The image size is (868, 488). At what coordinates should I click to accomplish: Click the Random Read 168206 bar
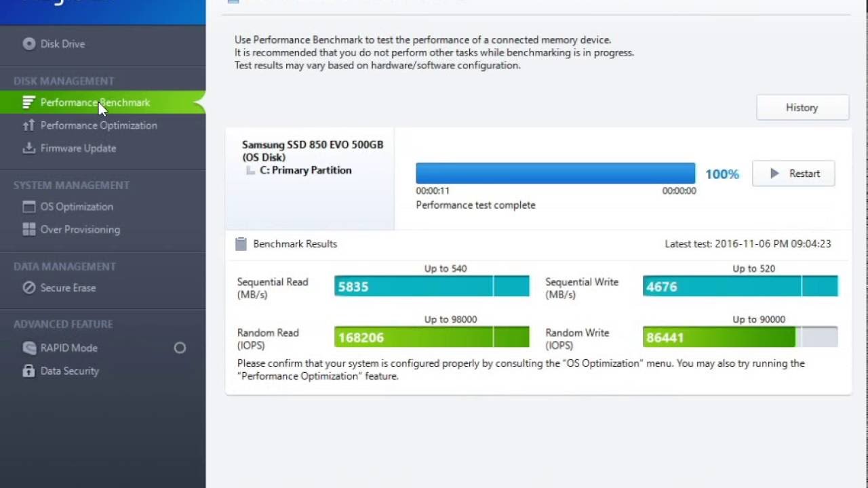click(x=431, y=337)
